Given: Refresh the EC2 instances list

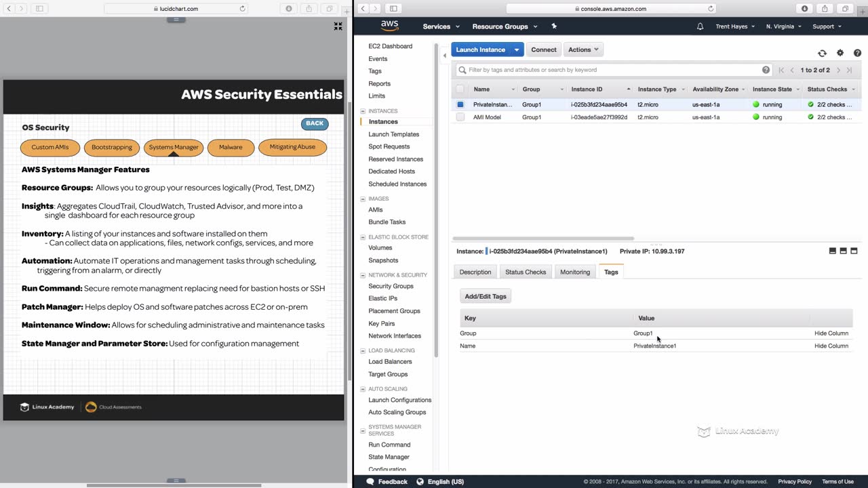Looking at the screenshot, I should click(822, 53).
